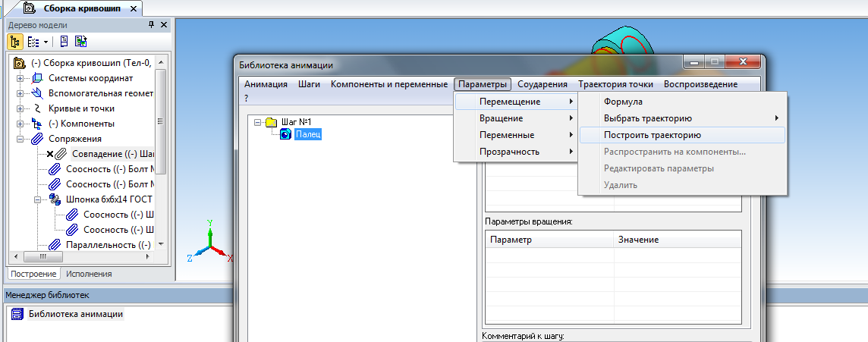The width and height of the screenshot is (868, 342).
Task: Click the model tree structure view icon
Action: [x=15, y=41]
